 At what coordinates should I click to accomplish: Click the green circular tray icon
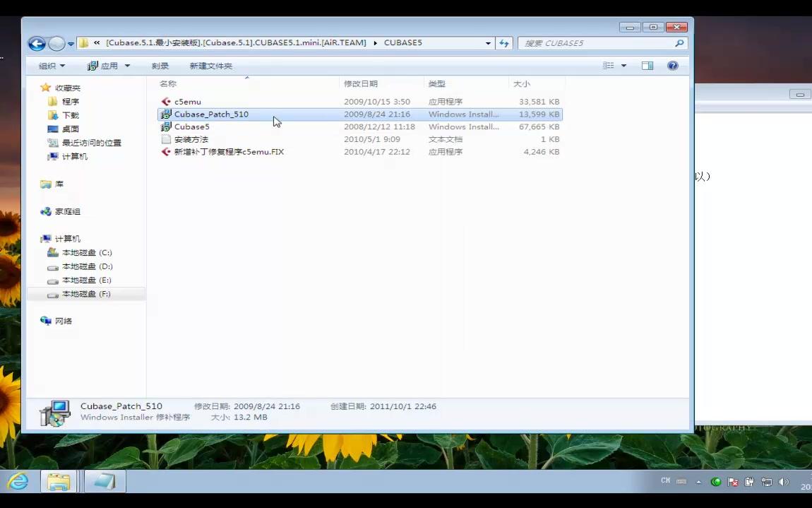(716, 482)
